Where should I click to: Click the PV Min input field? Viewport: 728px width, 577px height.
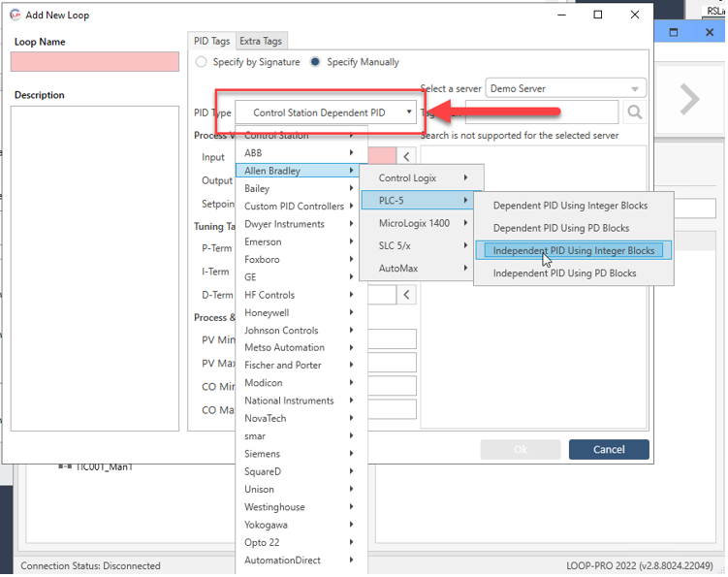(393, 339)
